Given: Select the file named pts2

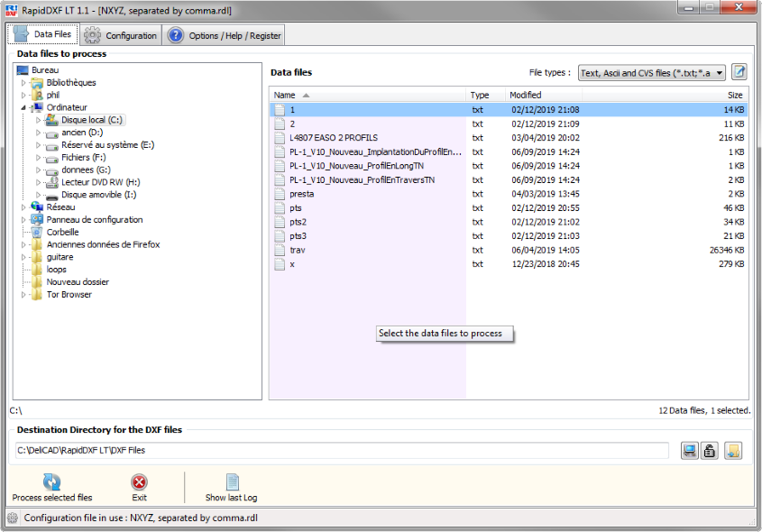Looking at the screenshot, I should point(509,222).
